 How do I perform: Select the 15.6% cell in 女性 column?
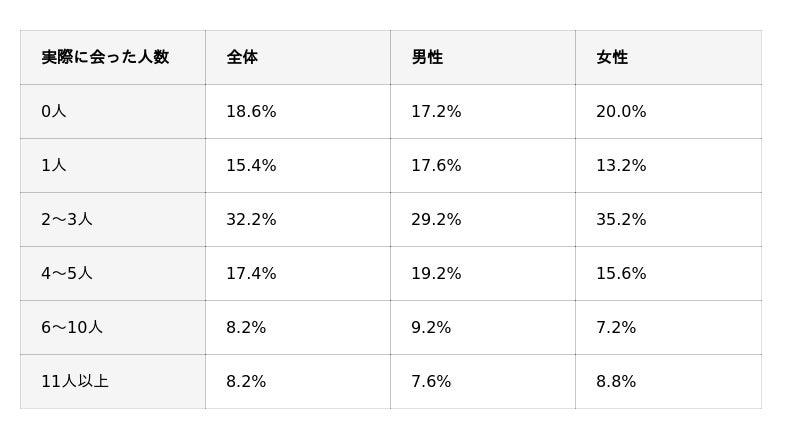pyautogui.click(x=668, y=274)
